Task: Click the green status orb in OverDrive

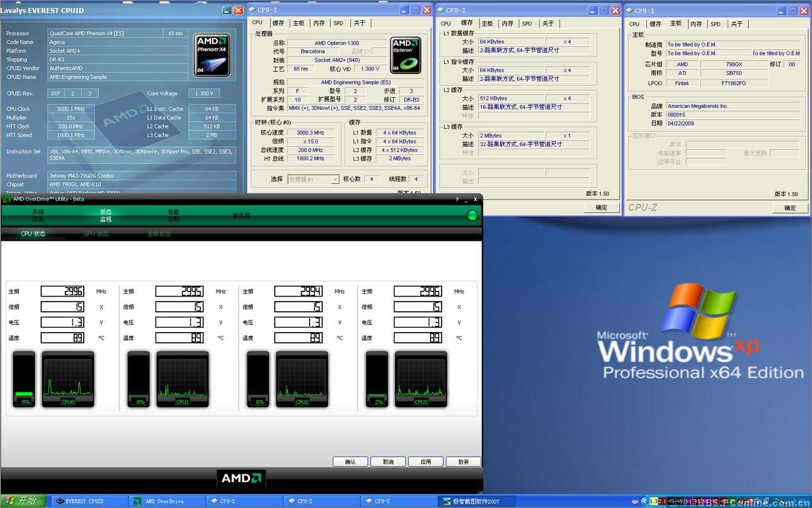Action: coord(472,215)
